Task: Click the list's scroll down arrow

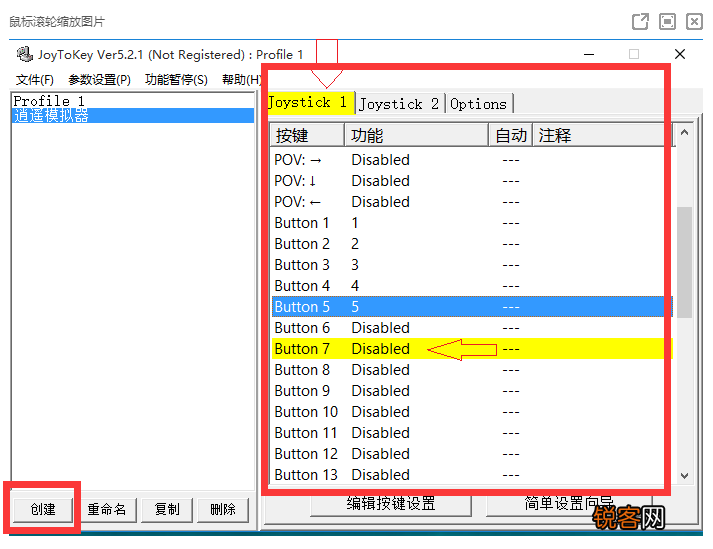Action: coord(684,476)
